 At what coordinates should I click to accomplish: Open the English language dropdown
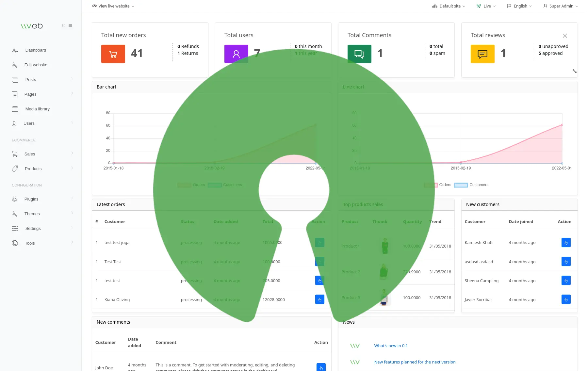coord(519,6)
